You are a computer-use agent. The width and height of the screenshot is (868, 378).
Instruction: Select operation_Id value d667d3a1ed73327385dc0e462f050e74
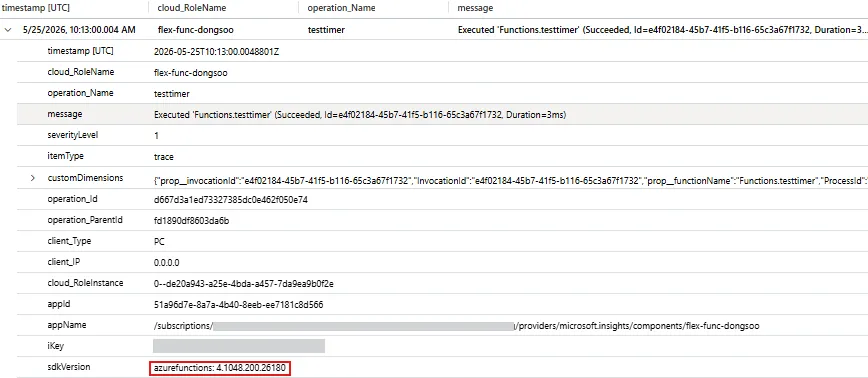(x=230, y=199)
